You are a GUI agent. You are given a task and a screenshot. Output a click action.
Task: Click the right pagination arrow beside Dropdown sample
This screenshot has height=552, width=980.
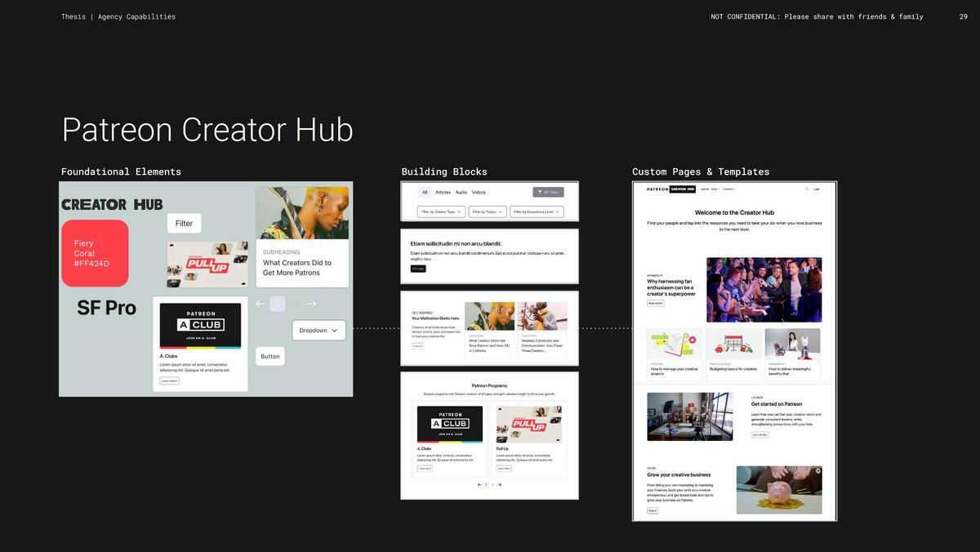tap(311, 304)
